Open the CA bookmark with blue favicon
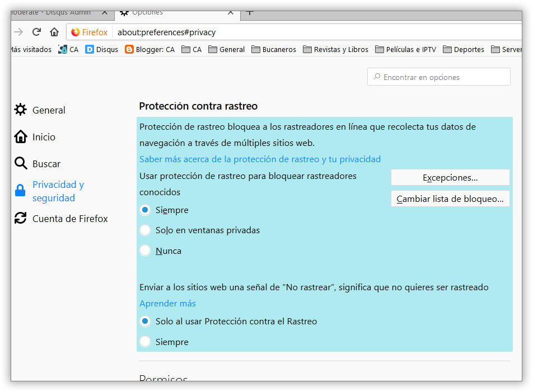 68,50
